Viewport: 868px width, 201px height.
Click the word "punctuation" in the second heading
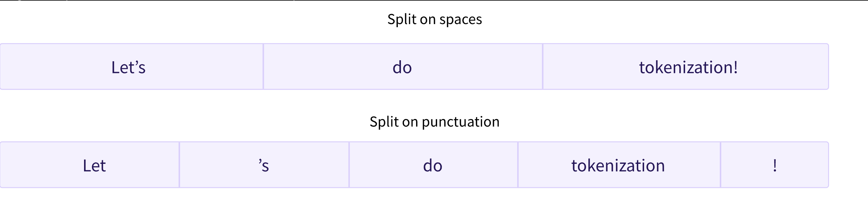tap(461, 122)
